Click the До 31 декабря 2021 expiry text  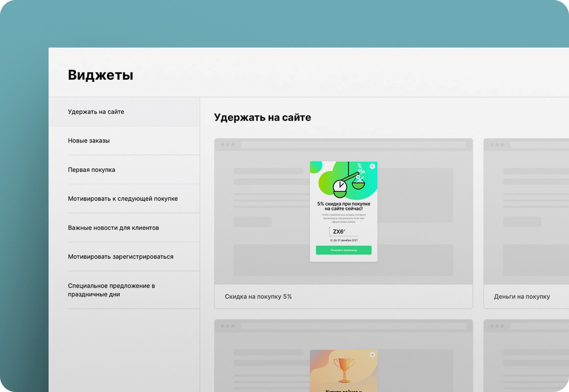(x=344, y=241)
